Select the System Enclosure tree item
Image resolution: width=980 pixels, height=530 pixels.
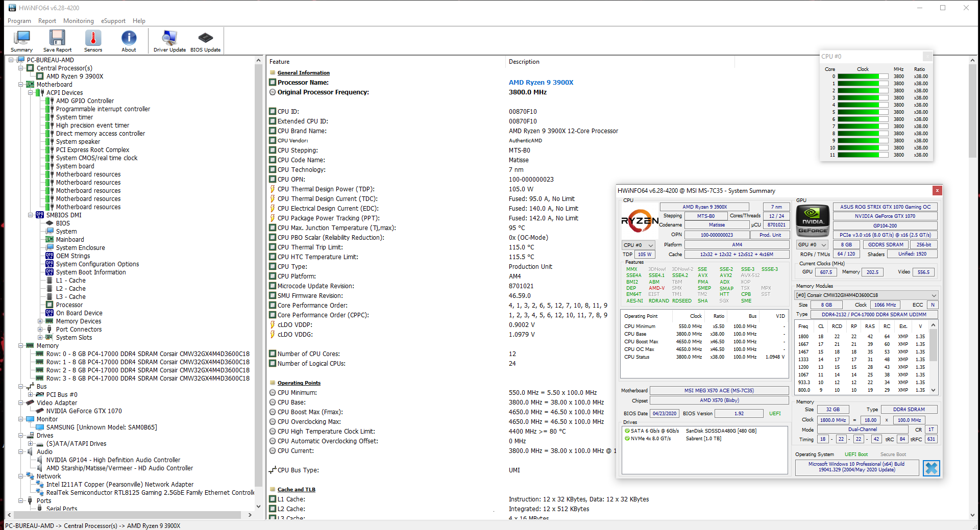coord(81,248)
